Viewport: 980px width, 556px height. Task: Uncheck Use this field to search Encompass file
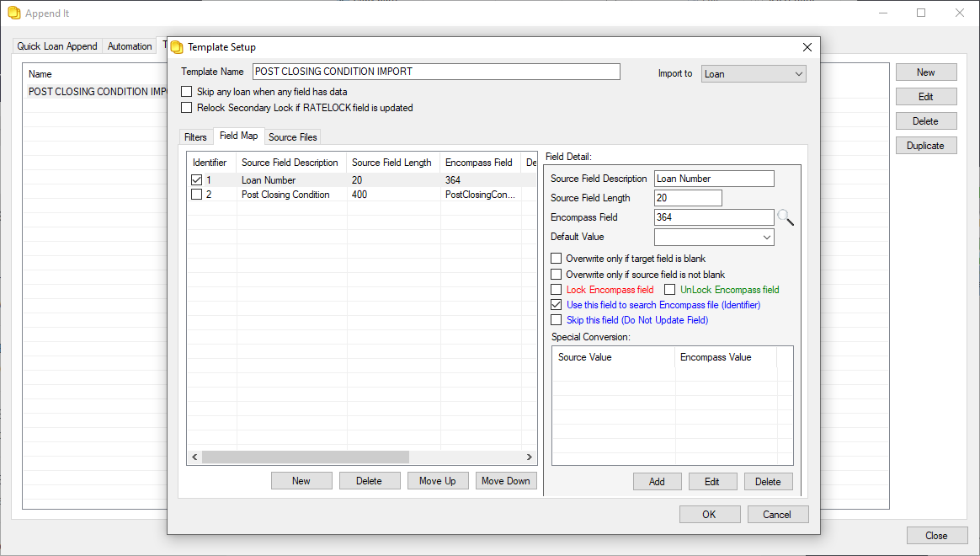click(x=556, y=305)
